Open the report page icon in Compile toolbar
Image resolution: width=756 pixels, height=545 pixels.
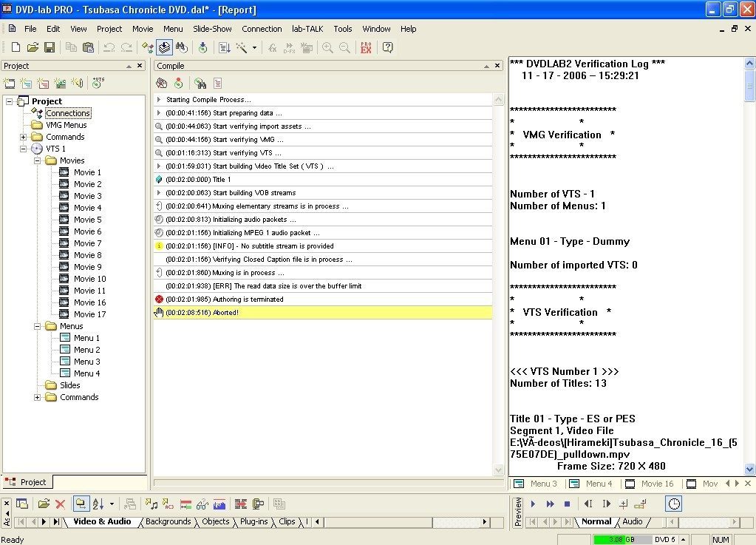(218, 84)
